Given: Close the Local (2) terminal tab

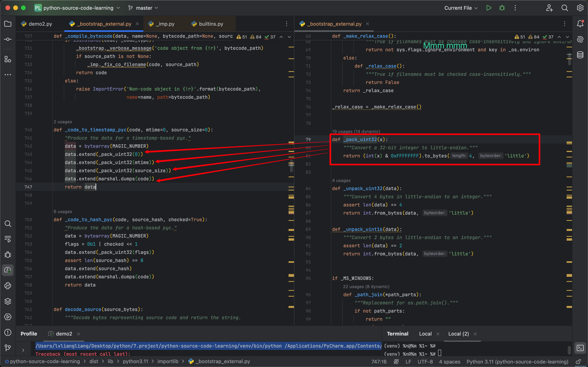Looking at the screenshot, I should [x=475, y=334].
